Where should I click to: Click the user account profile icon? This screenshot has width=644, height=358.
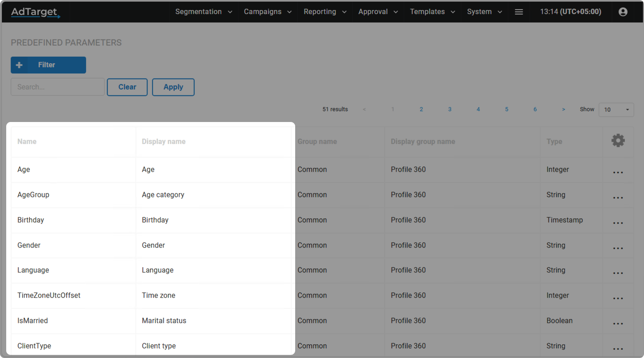pos(623,12)
